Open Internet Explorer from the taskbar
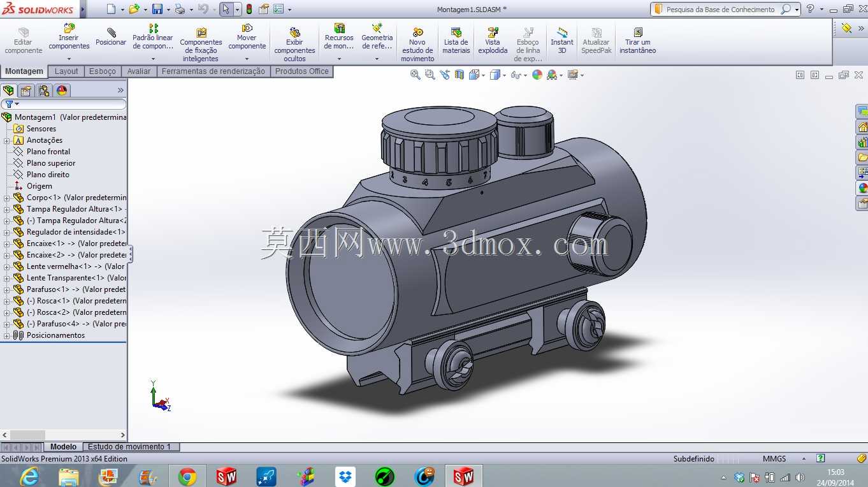The height and width of the screenshot is (487, 868). tap(29, 476)
